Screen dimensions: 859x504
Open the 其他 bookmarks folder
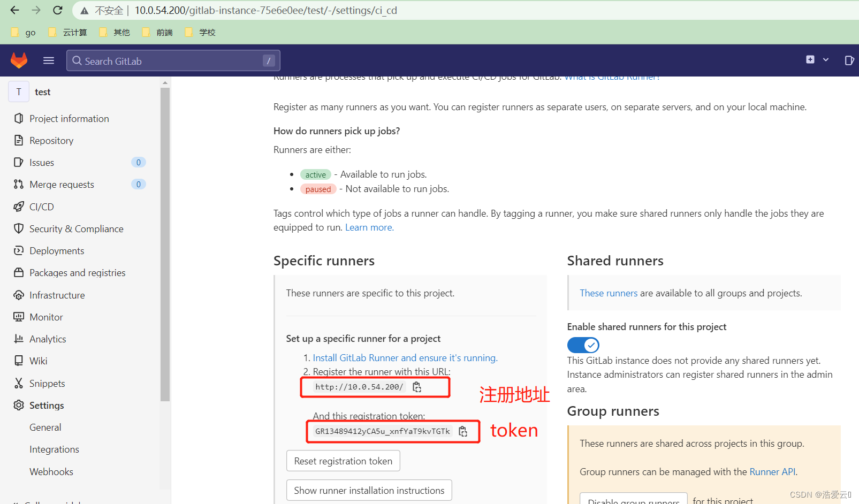(x=115, y=33)
